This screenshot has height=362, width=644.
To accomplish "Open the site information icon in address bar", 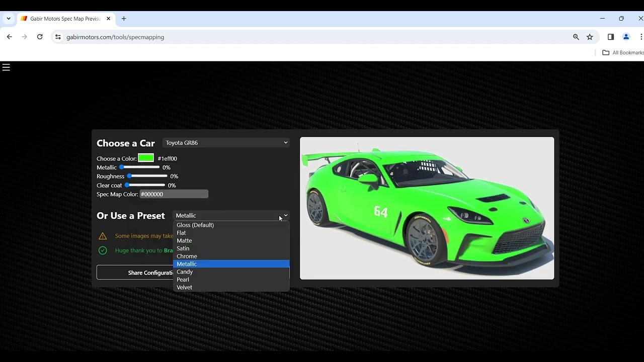I will (x=58, y=37).
